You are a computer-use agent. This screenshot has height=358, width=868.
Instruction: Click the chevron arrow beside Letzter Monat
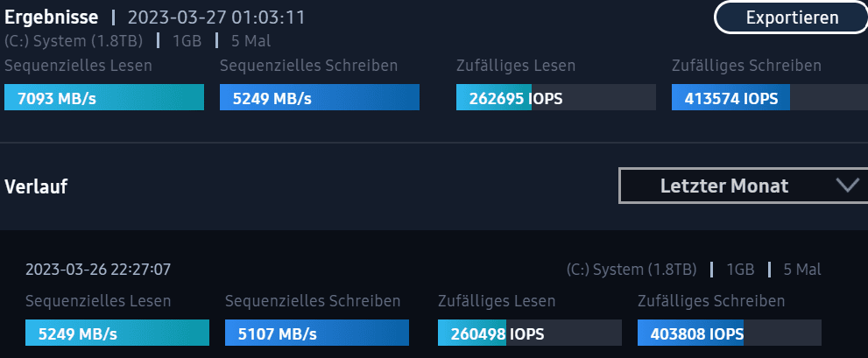pos(847,185)
